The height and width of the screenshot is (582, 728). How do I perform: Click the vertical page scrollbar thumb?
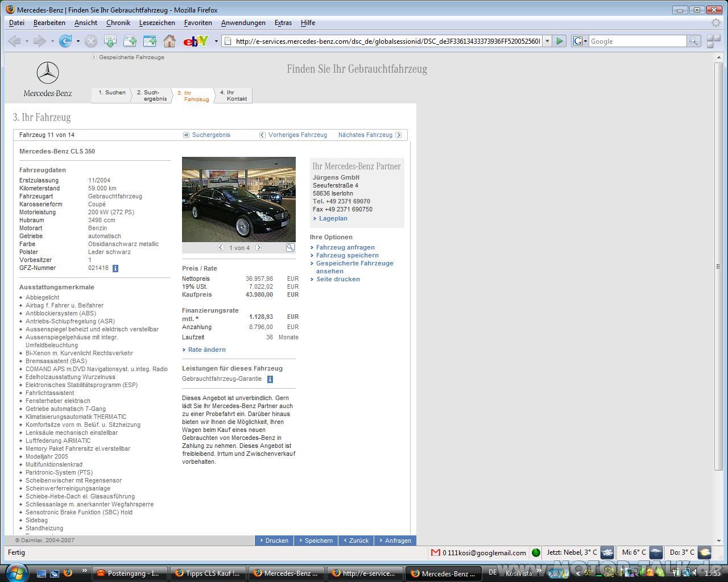coord(718,266)
